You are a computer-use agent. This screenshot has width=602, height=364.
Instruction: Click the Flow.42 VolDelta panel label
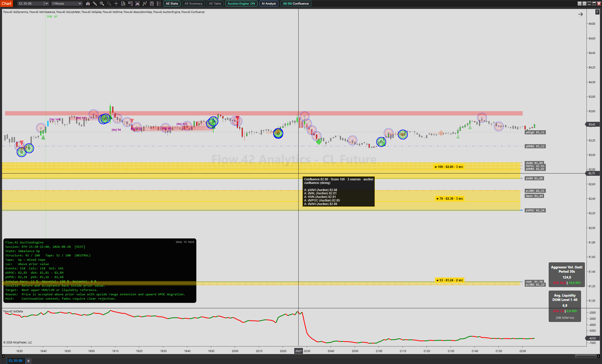[13, 311]
